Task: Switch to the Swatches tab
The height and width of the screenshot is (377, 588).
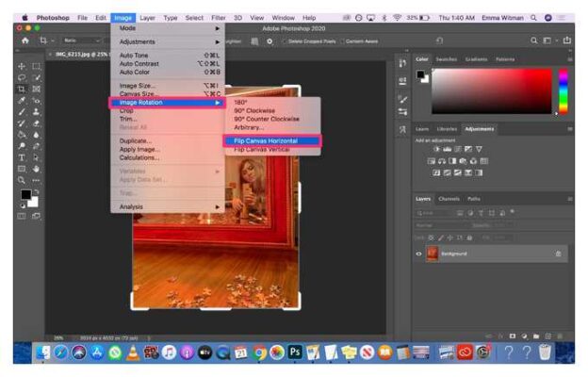Action: [x=447, y=59]
